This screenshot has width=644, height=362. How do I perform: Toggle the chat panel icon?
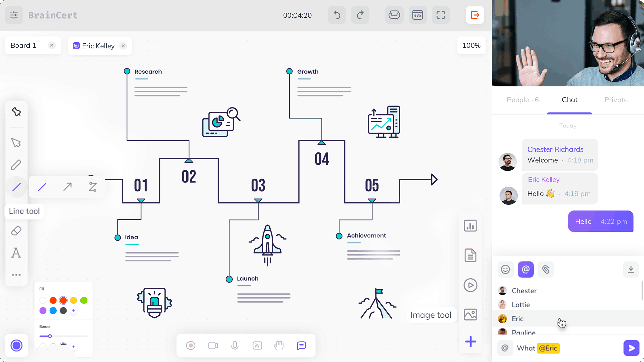301,345
